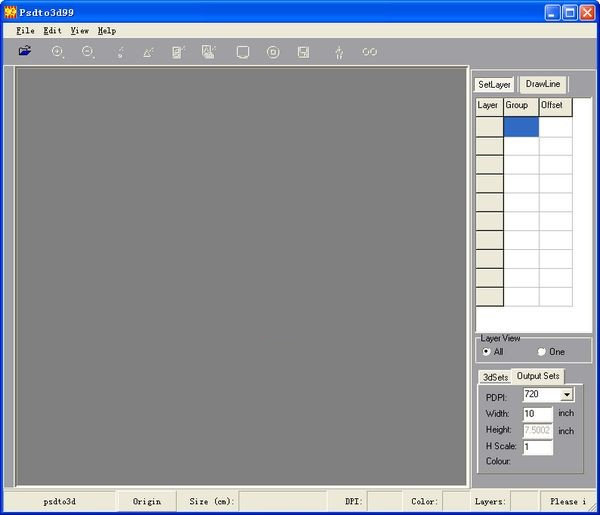
Task: Maximize the Psdto3d99 window
Action: coord(570,13)
